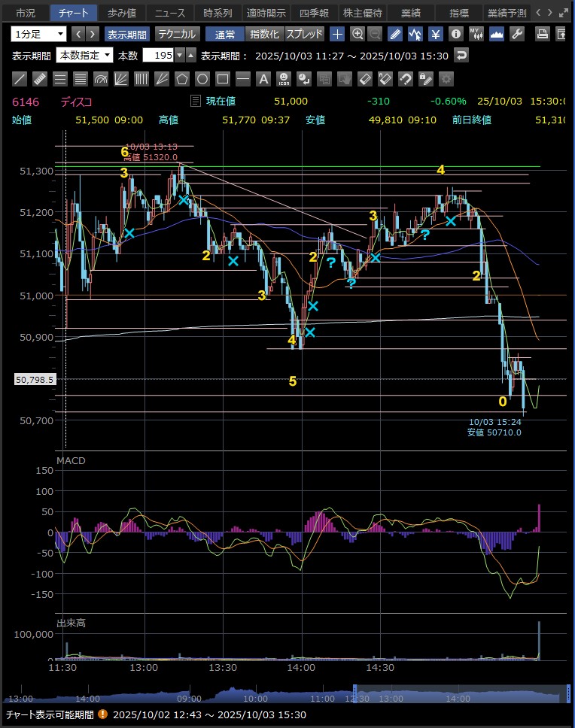Viewport: 575px width, 728px height.
Task: Click the テクニカル button
Action: point(178,34)
